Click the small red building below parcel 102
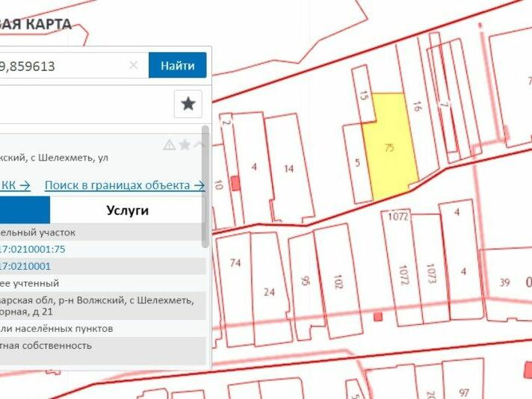The width and height of the screenshot is (532, 399). (x=377, y=317)
